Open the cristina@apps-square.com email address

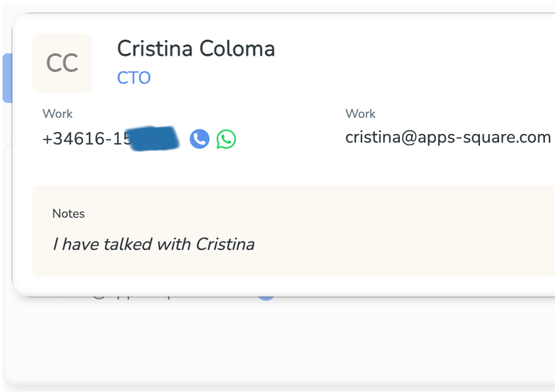click(x=448, y=137)
